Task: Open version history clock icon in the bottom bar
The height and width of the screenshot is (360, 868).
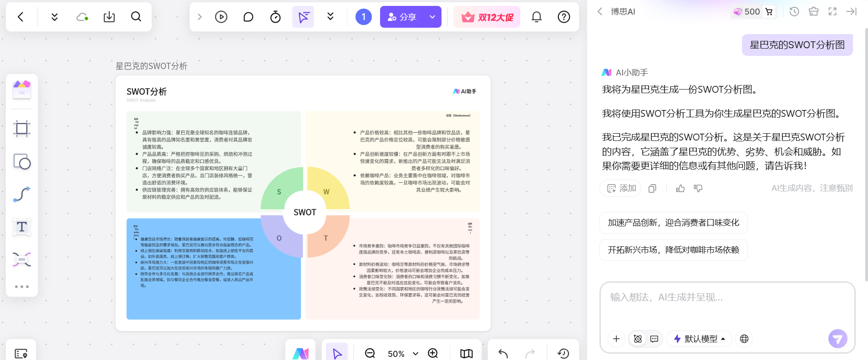Action: pos(563,353)
